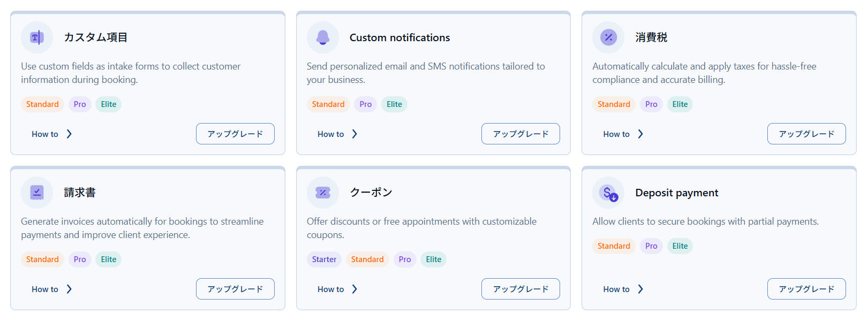The image size is (868, 314).
Task: Select the Starter plan tag on クーポン
Action: [324, 259]
